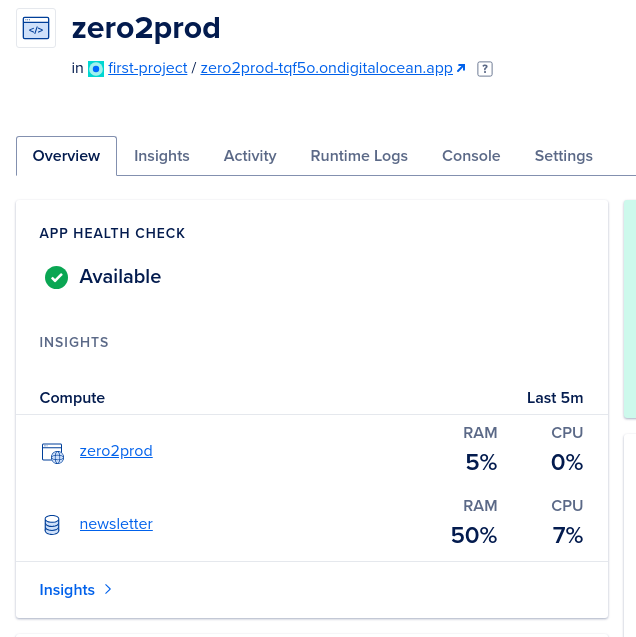
Task: Click the green Available checkmark icon
Action: (56, 277)
